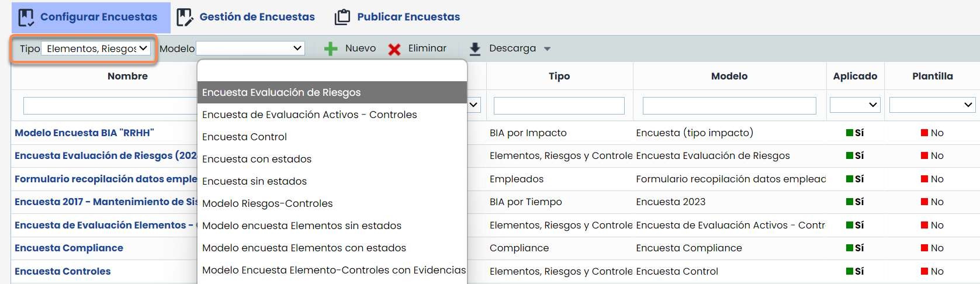Switch to Publicar Encuestas tab
The image size is (980, 284).
point(408,17)
